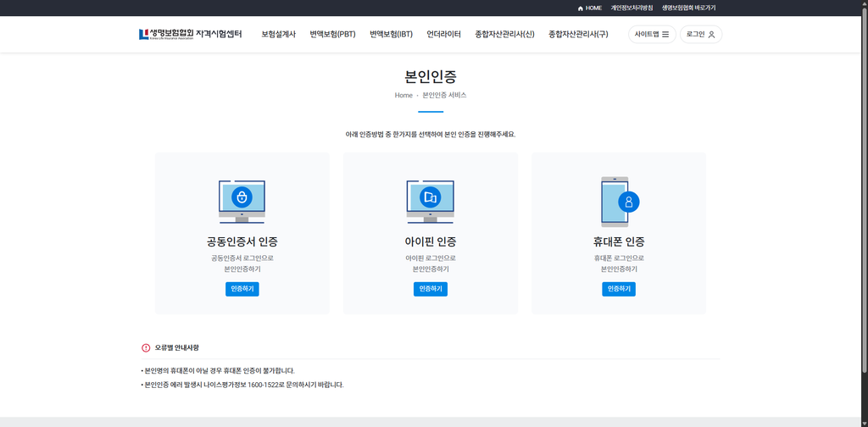The height and width of the screenshot is (427, 868).
Task: Click the 본인인증 page title
Action: point(431,76)
